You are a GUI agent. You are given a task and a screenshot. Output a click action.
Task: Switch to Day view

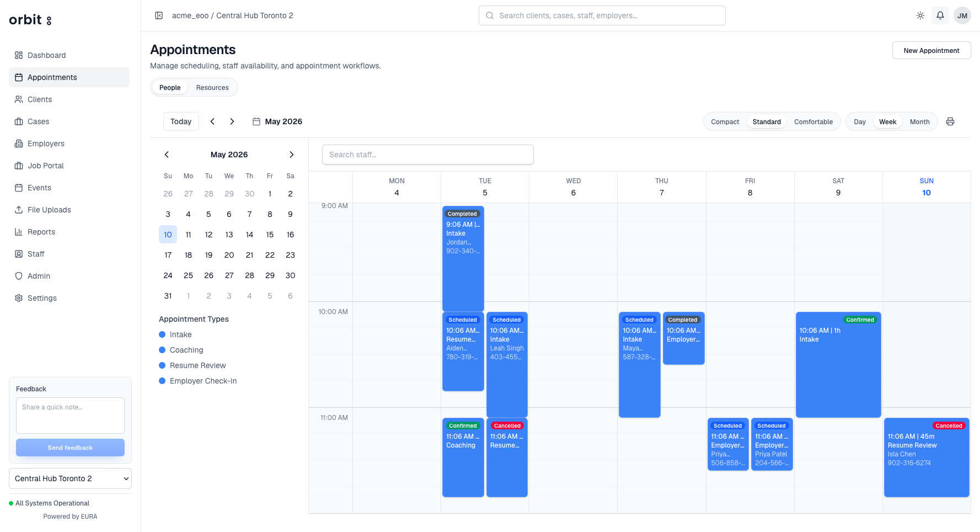pyautogui.click(x=860, y=122)
